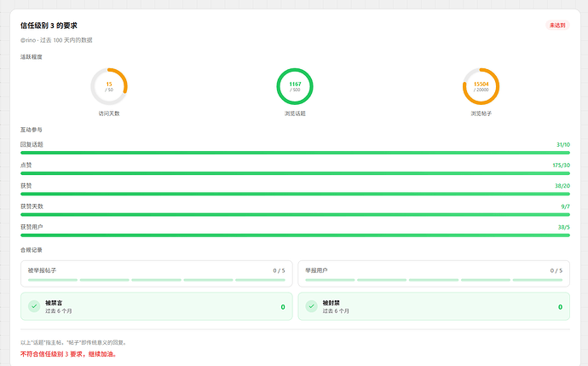Click the 回复话题 label
The width and height of the screenshot is (588, 366).
[32, 144]
